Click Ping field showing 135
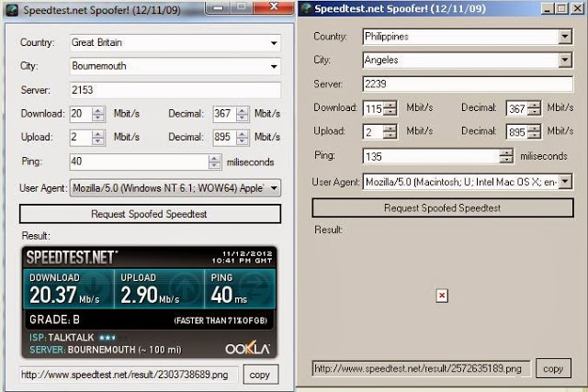This screenshot has height=392, width=588. pos(431,156)
